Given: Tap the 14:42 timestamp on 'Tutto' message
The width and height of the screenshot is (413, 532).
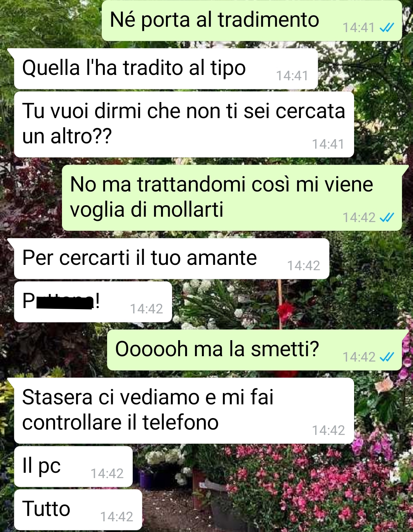Looking at the screenshot, I should tap(117, 517).
